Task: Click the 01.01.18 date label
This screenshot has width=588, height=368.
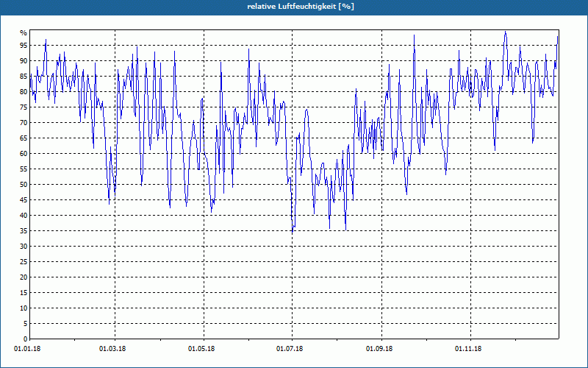Action: [27, 349]
